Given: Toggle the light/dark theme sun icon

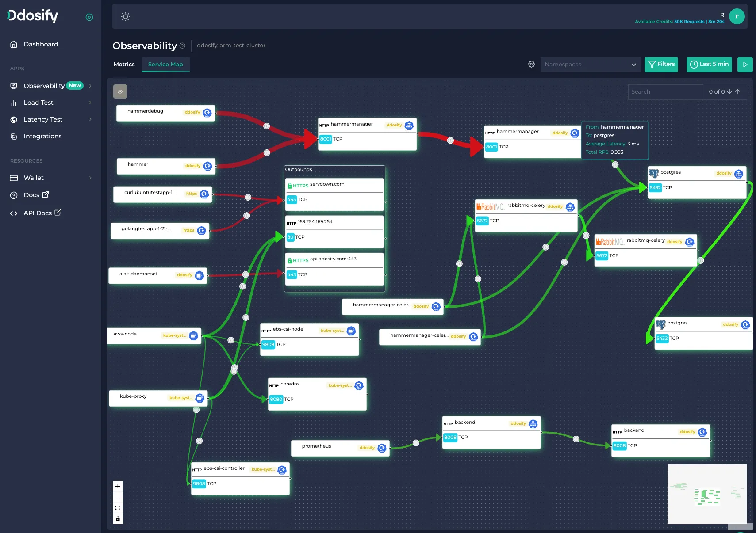Looking at the screenshot, I should [126, 17].
